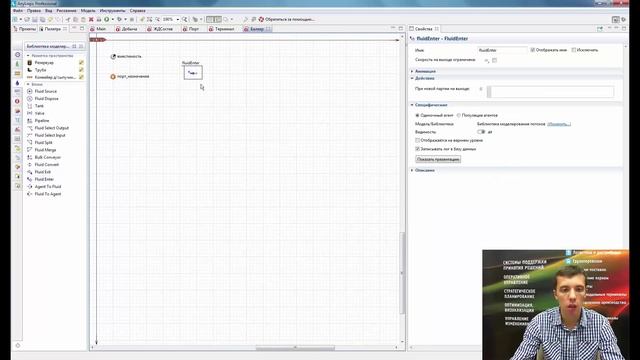This screenshot has height=360, width=640.
Task: Tick the output speed limit checkbox
Action: tap(494, 60)
